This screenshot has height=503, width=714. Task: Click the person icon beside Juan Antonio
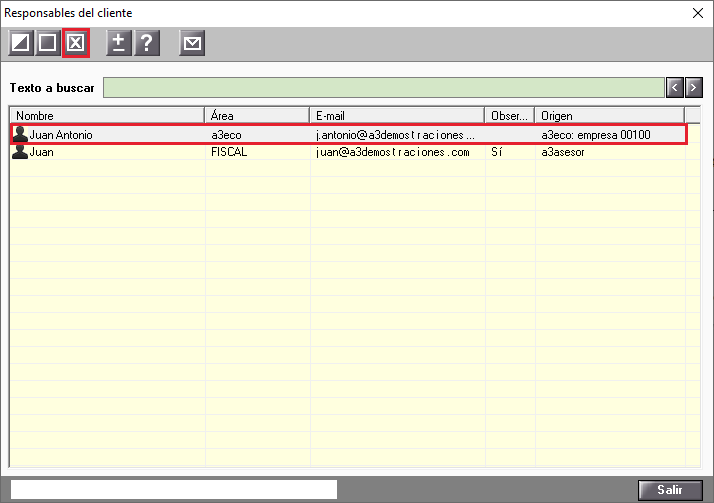click(20, 134)
